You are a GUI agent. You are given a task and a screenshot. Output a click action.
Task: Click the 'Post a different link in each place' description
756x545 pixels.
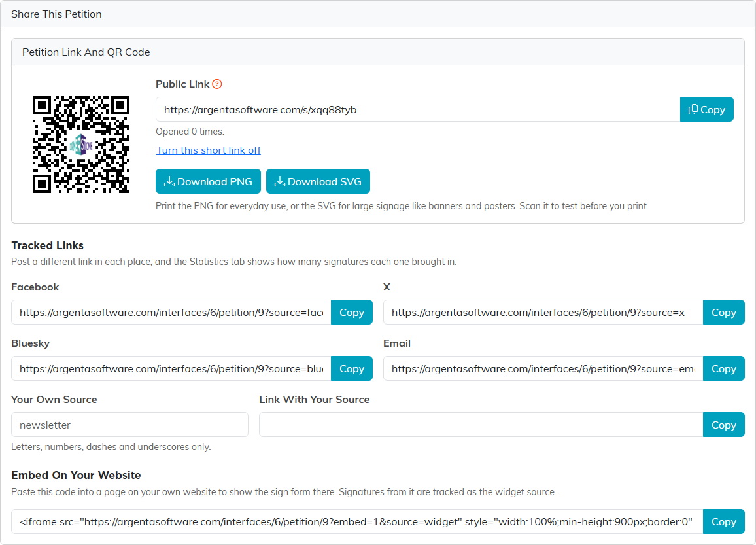click(x=234, y=262)
